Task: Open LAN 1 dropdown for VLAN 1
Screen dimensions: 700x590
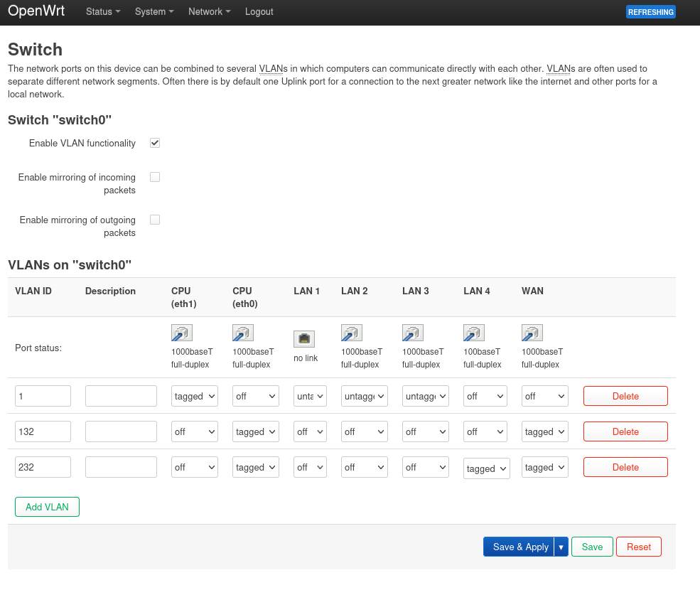Action: pos(311,396)
